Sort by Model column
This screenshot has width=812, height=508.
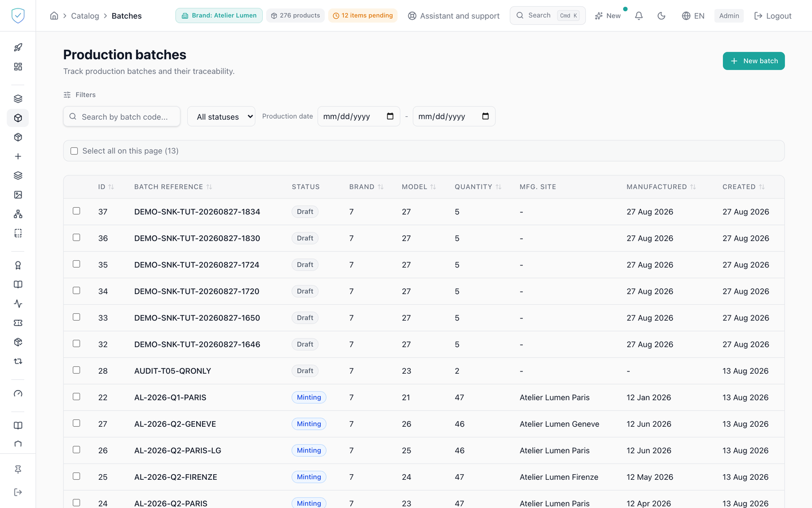pos(419,187)
